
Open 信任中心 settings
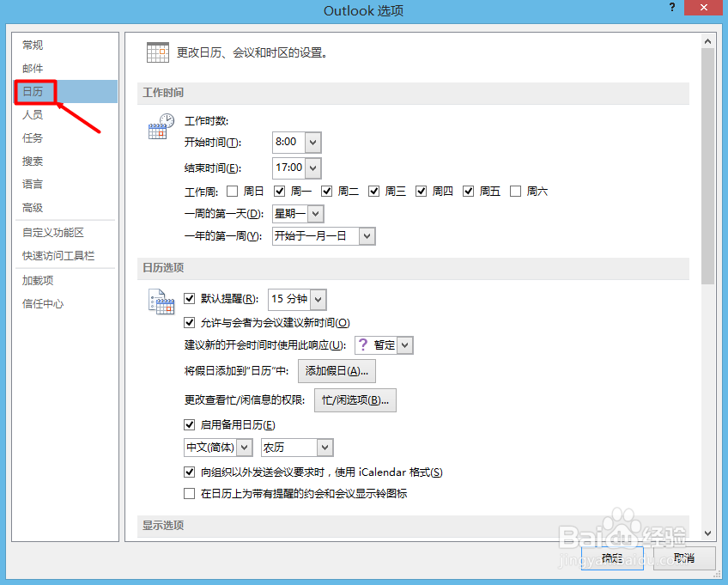tap(64, 304)
